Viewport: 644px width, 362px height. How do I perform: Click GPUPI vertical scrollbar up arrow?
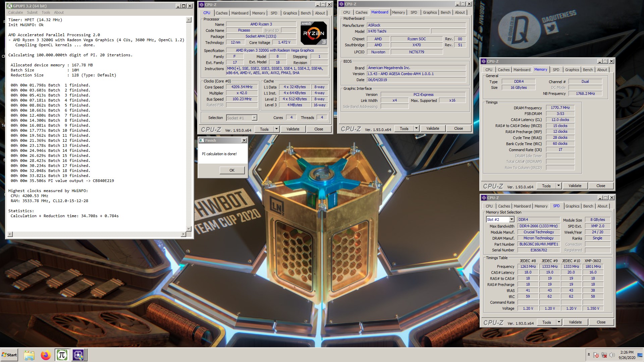[189, 20]
